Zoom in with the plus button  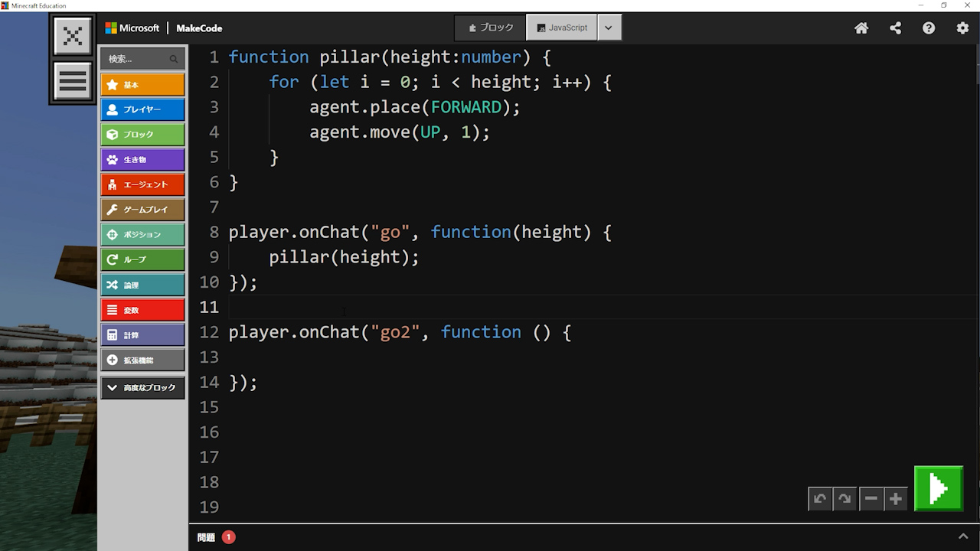click(x=896, y=499)
